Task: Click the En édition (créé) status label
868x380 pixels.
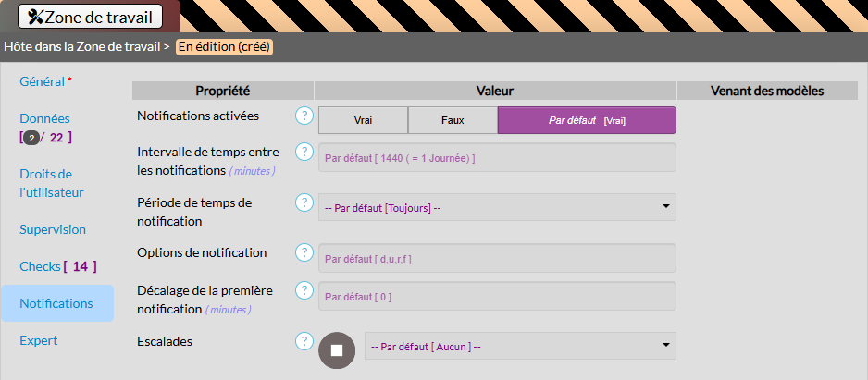Action: point(225,45)
